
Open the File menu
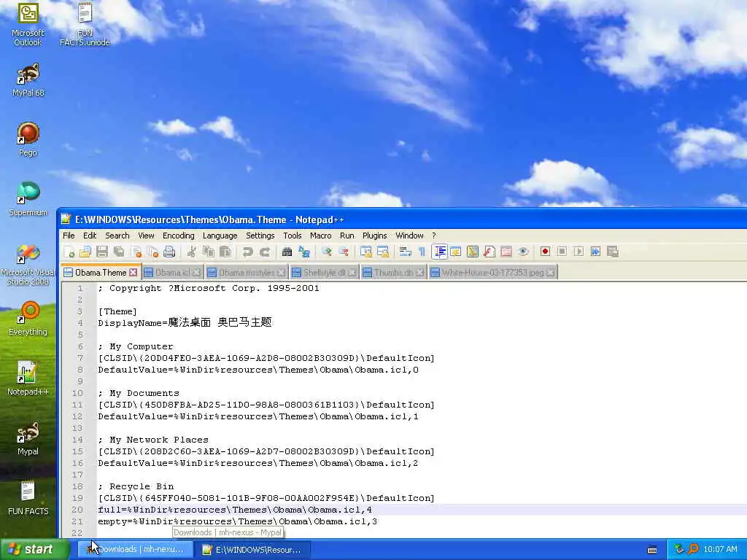click(x=69, y=236)
